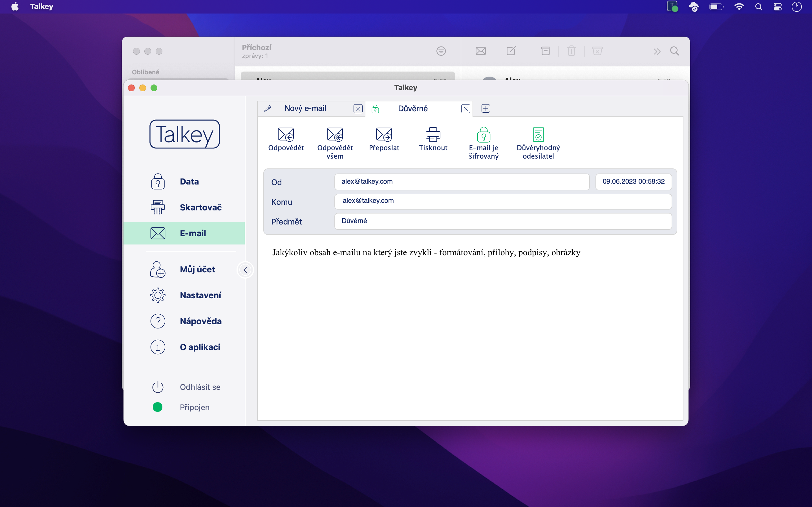Click the Přeposlat forward icon
The width and height of the screenshot is (812, 507).
(x=384, y=135)
